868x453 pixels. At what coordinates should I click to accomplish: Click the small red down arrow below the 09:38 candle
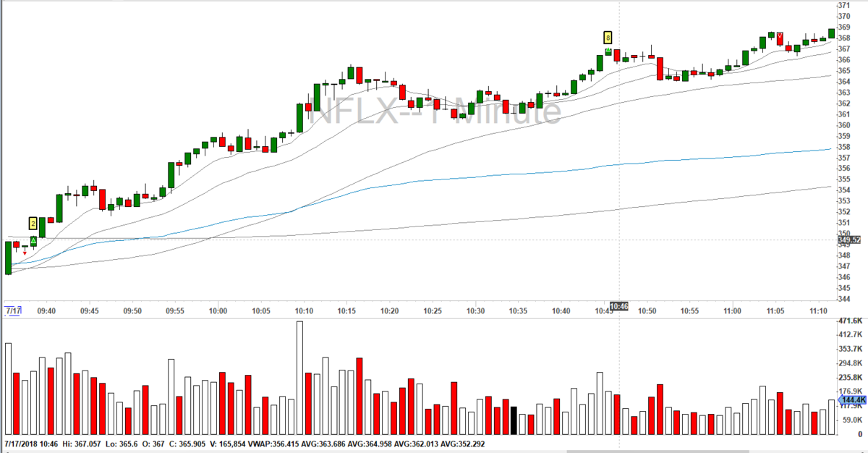click(25, 253)
